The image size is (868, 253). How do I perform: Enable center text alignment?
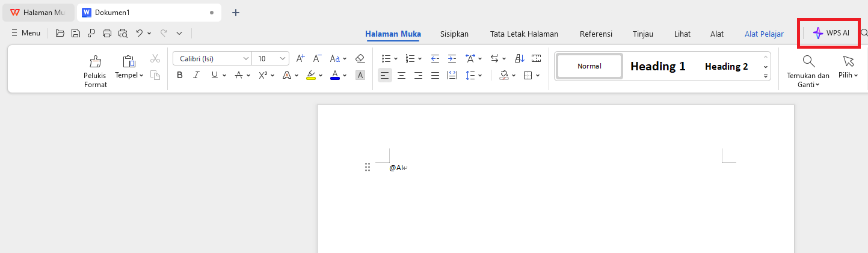point(401,75)
